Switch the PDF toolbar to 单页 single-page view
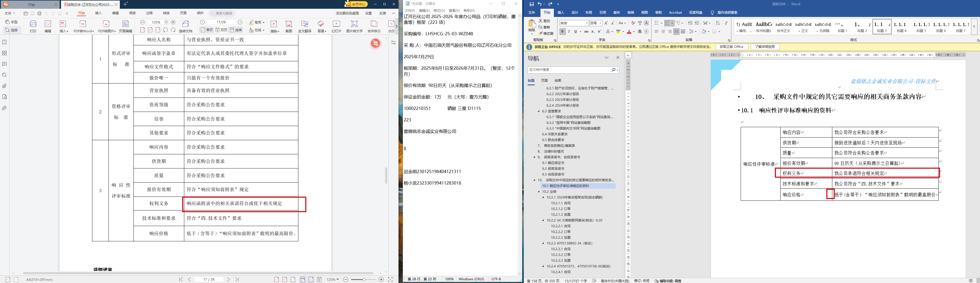Screen dimensions: 980x283 point(207,30)
